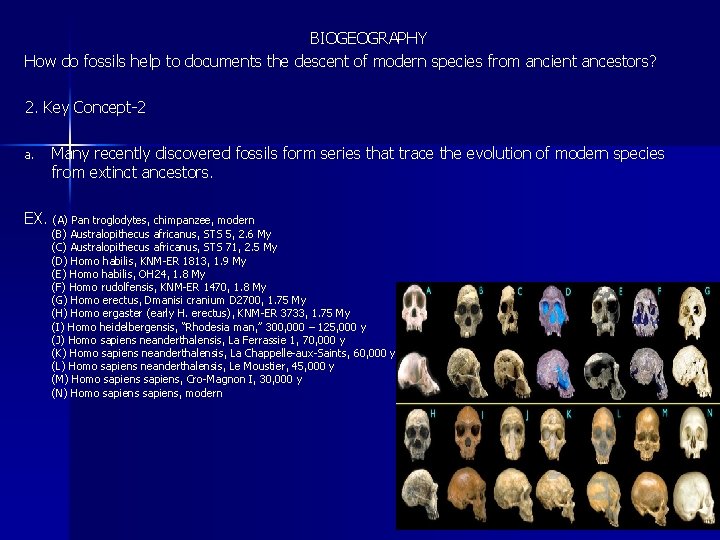
Task: Select line '(B) Australopithecus africanus, STS 5'
Action: pyautogui.click(x=161, y=234)
